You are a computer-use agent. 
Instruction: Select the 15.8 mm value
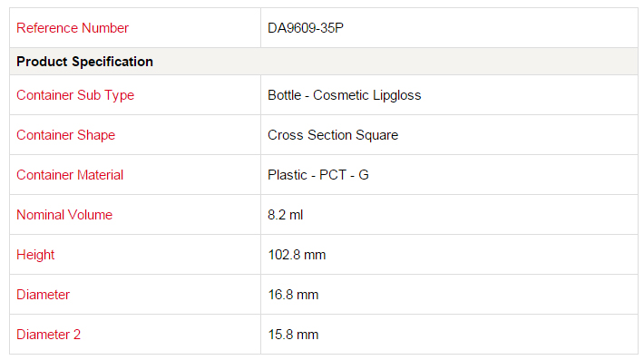click(x=293, y=335)
